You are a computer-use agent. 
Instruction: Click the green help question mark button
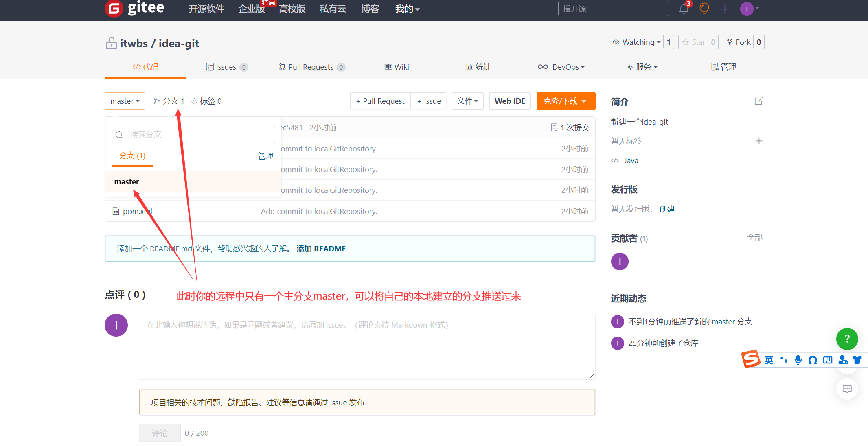(847, 339)
